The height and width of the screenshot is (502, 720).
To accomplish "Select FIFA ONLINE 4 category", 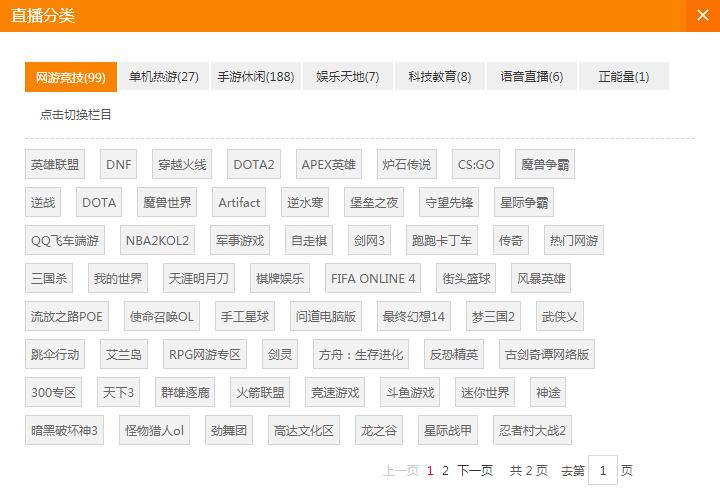I will pyautogui.click(x=373, y=278).
